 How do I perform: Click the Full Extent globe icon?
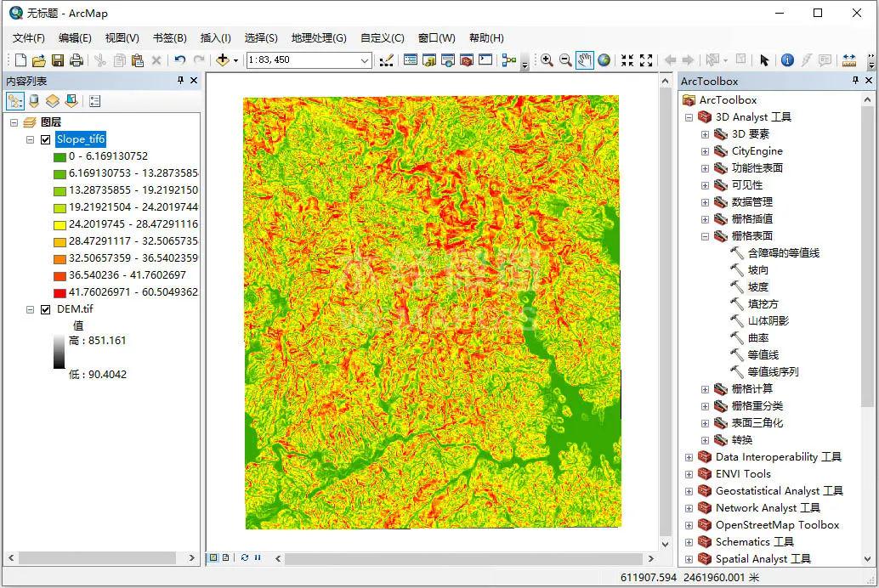tap(602, 60)
